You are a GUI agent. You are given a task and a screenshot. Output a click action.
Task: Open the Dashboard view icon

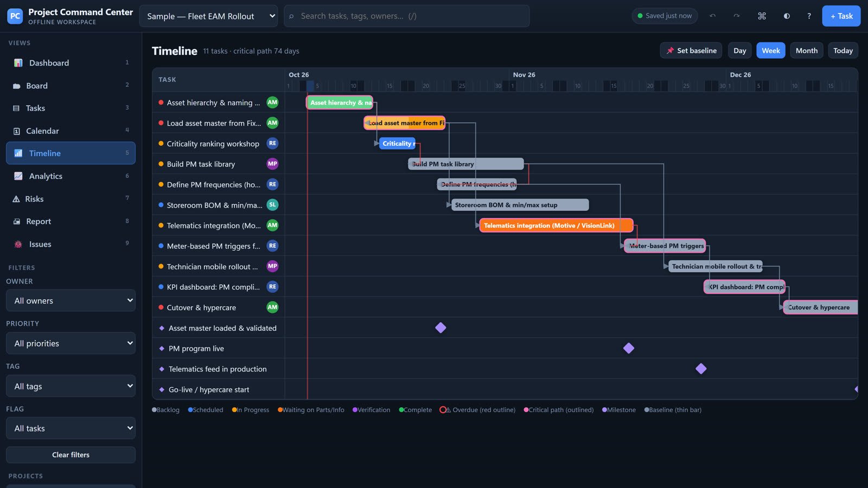(x=18, y=63)
